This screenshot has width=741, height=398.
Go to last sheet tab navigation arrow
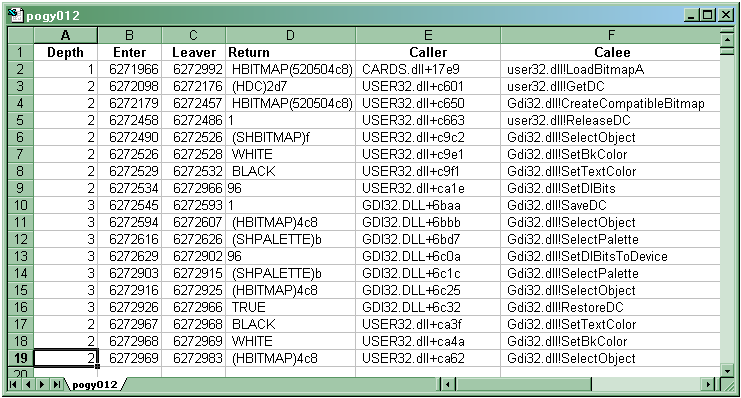click(57, 384)
